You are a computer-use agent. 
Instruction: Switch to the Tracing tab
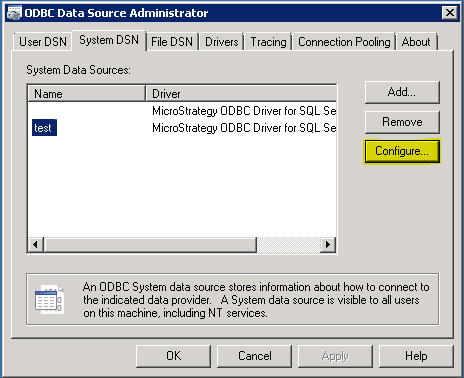[268, 42]
